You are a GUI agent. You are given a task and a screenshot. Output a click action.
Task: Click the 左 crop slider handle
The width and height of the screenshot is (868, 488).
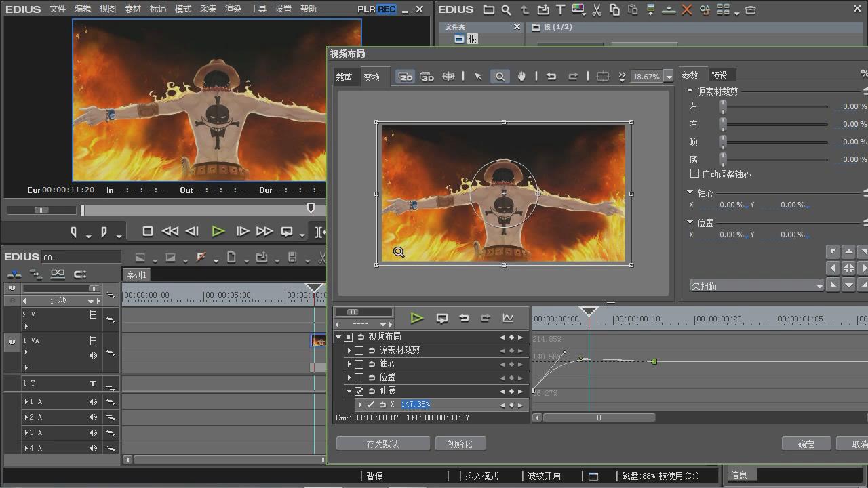(723, 106)
